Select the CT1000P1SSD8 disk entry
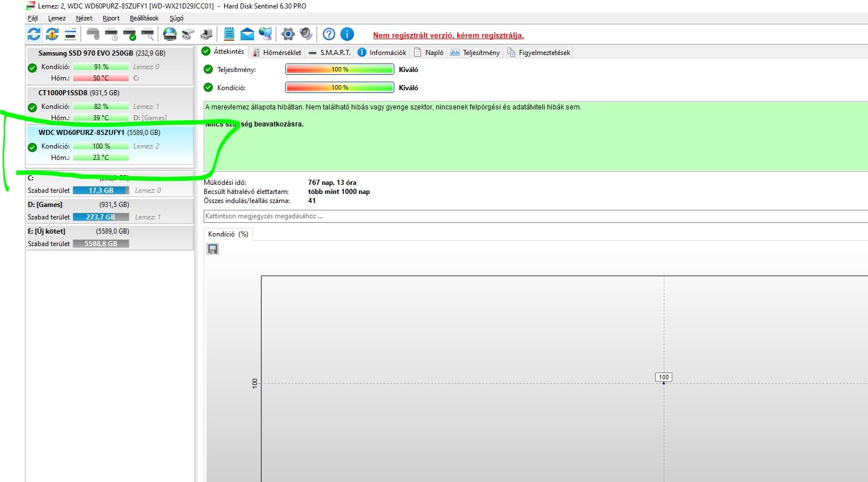This screenshot has width=868, height=482. coord(109,105)
